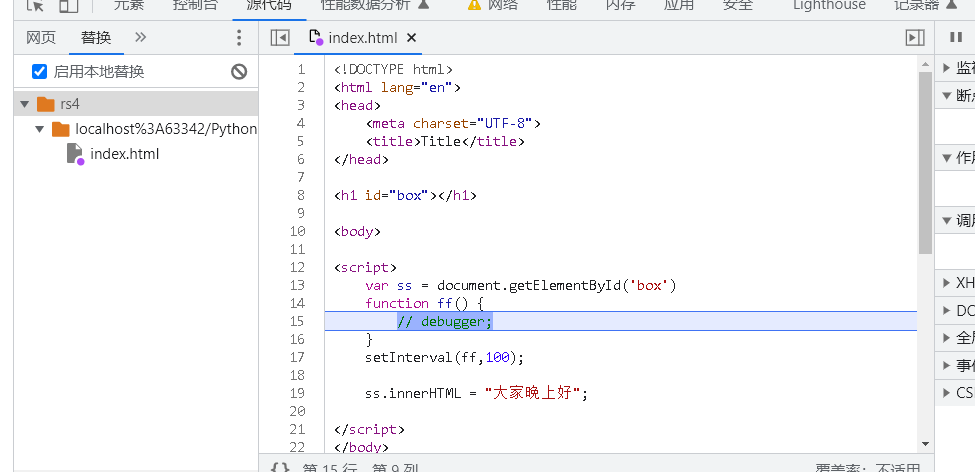Click the editor scrollbar down arrow
The height and width of the screenshot is (472, 975).
[925, 444]
